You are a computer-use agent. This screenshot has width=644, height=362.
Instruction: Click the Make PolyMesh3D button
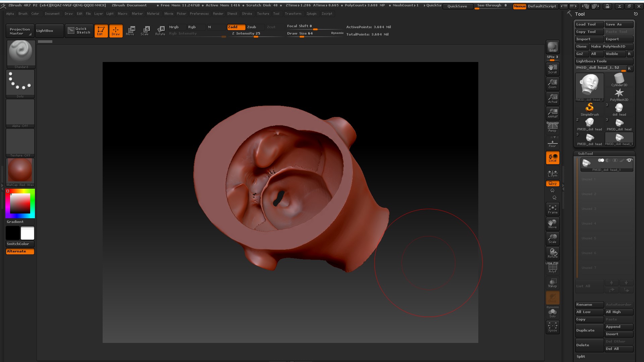click(x=611, y=47)
